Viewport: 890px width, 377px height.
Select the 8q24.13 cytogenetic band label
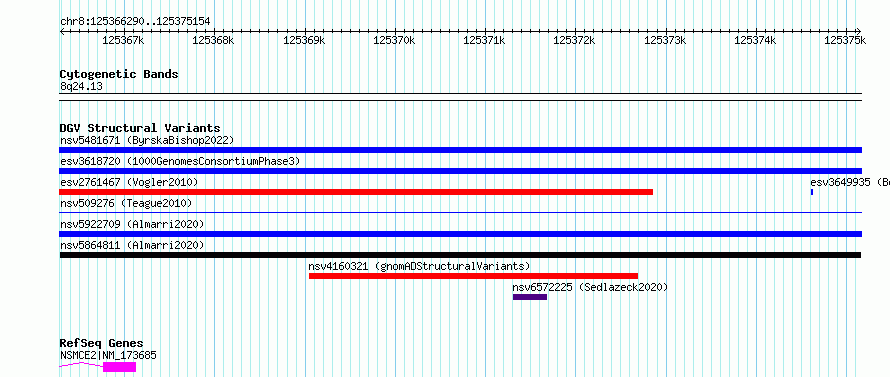(x=81, y=86)
